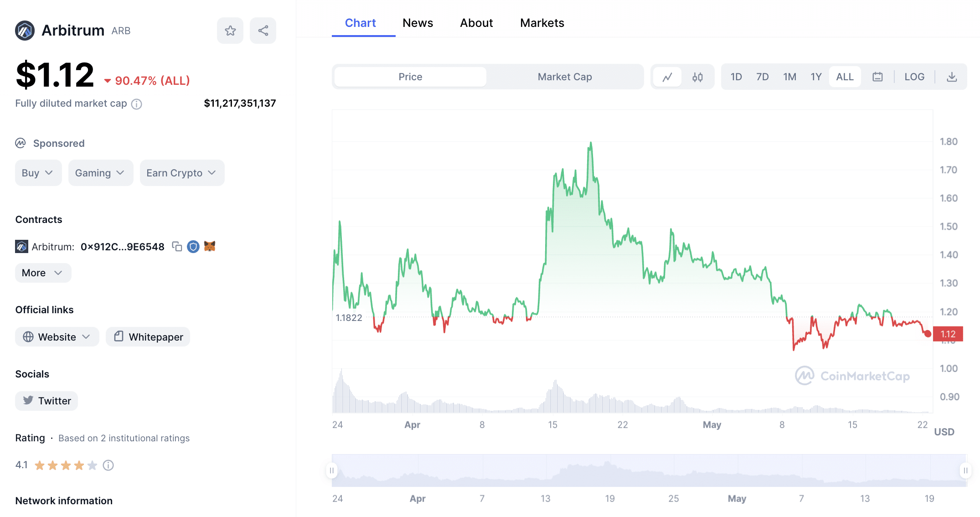The image size is (980, 517).
Task: Click the Arbitrum network icon in Contracts
Action: click(x=21, y=247)
